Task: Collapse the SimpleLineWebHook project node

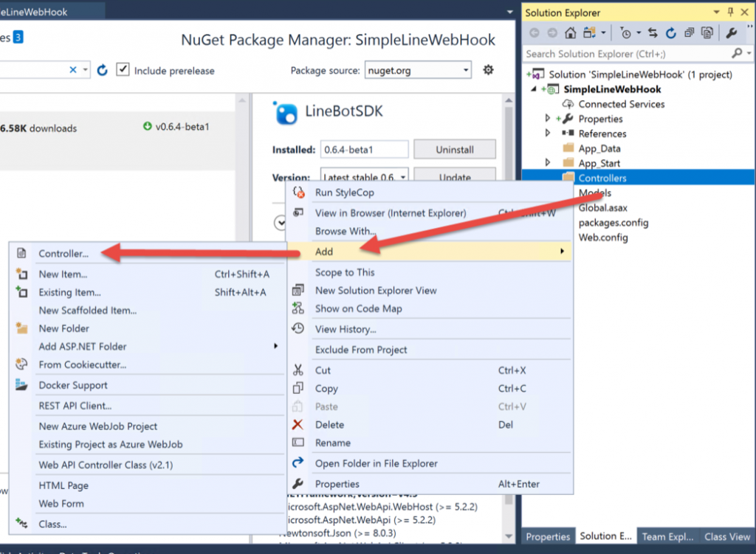Action: [534, 89]
